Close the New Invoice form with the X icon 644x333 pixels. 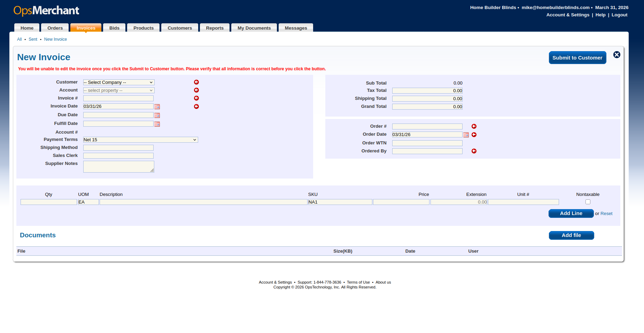click(x=617, y=55)
